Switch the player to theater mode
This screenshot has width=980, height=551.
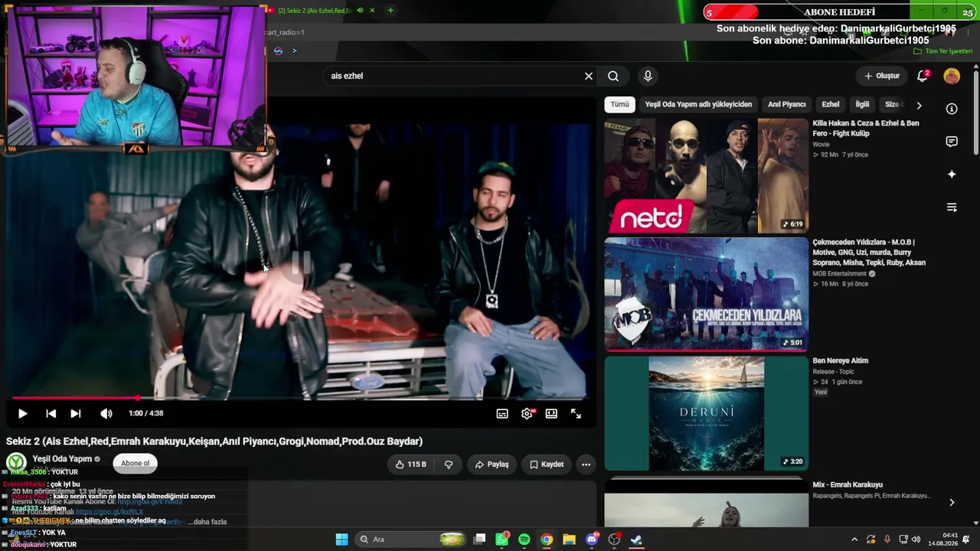tap(551, 413)
